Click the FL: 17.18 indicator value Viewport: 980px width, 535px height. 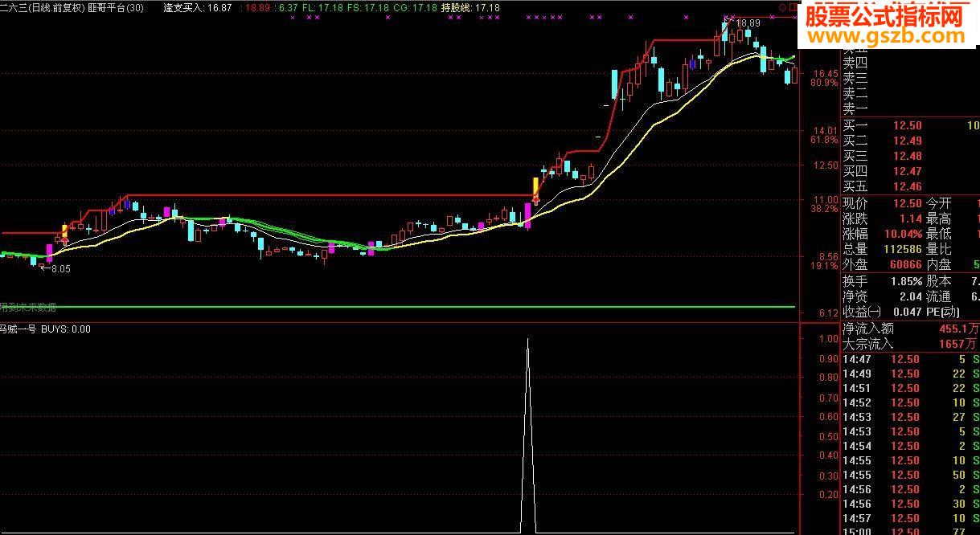coord(323,7)
